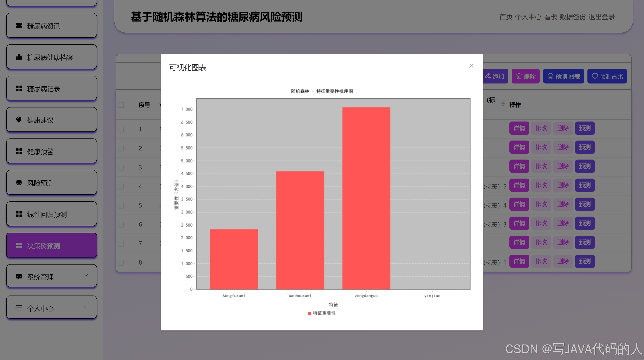This screenshot has height=360, width=644.
Task: Click the grid icon beside 糖尿病记录
Action: 19,88
